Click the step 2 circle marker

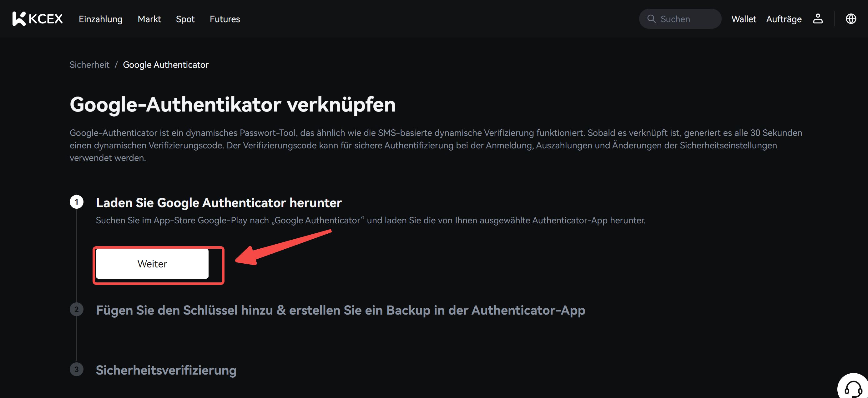click(77, 310)
